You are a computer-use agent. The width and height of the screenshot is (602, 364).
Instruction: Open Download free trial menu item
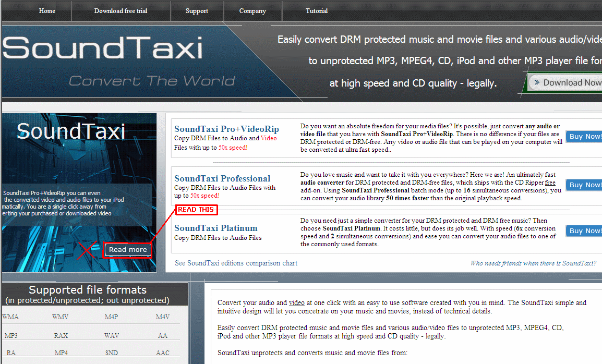click(121, 11)
